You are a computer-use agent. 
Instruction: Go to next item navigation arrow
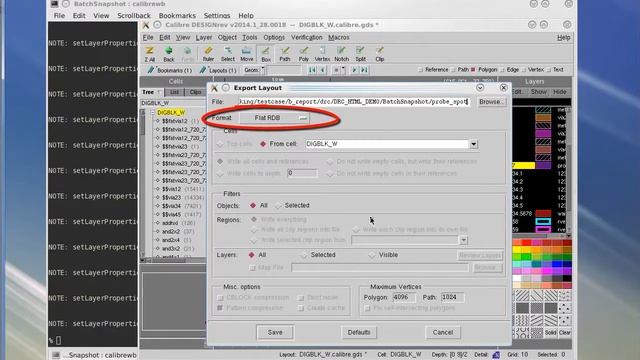(355, 70)
